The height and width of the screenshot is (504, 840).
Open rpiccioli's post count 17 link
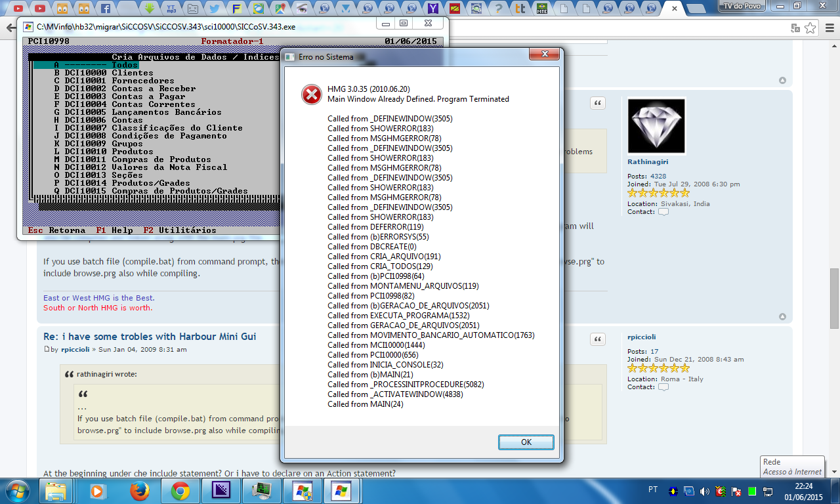coord(654,352)
